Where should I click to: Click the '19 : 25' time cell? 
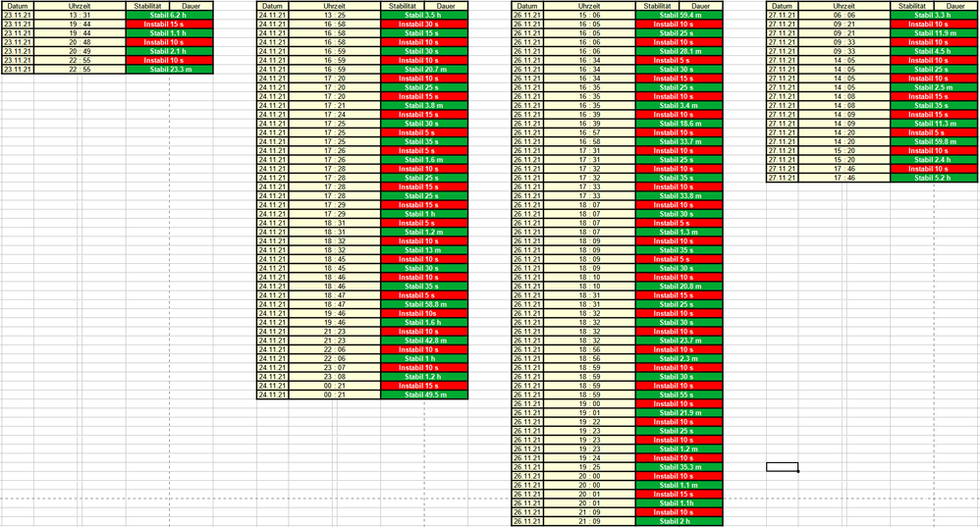(x=589, y=467)
